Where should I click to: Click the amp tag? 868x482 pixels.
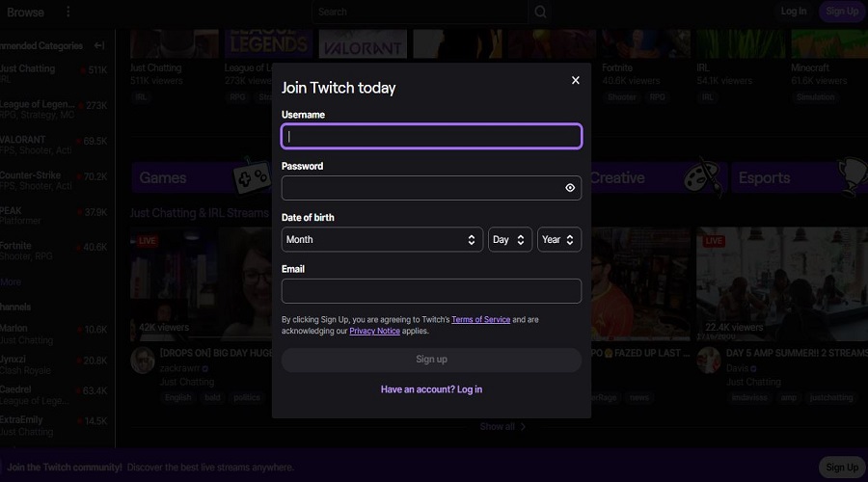pyautogui.click(x=789, y=397)
